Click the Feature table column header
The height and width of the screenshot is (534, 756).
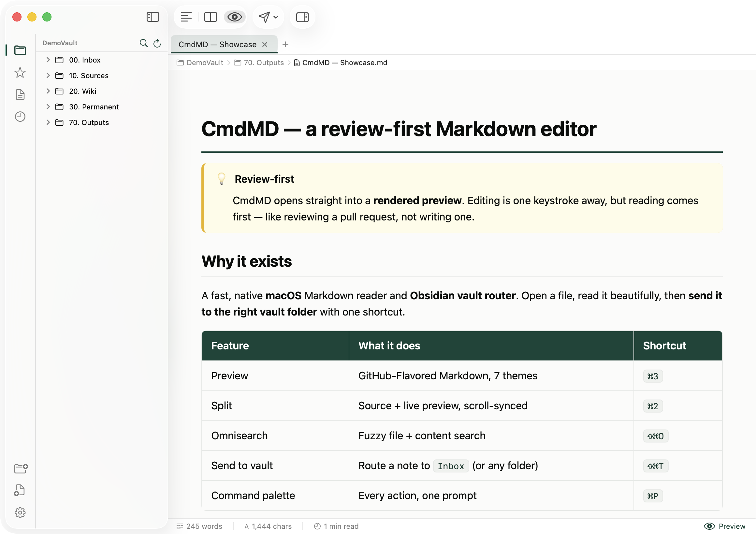(275, 346)
